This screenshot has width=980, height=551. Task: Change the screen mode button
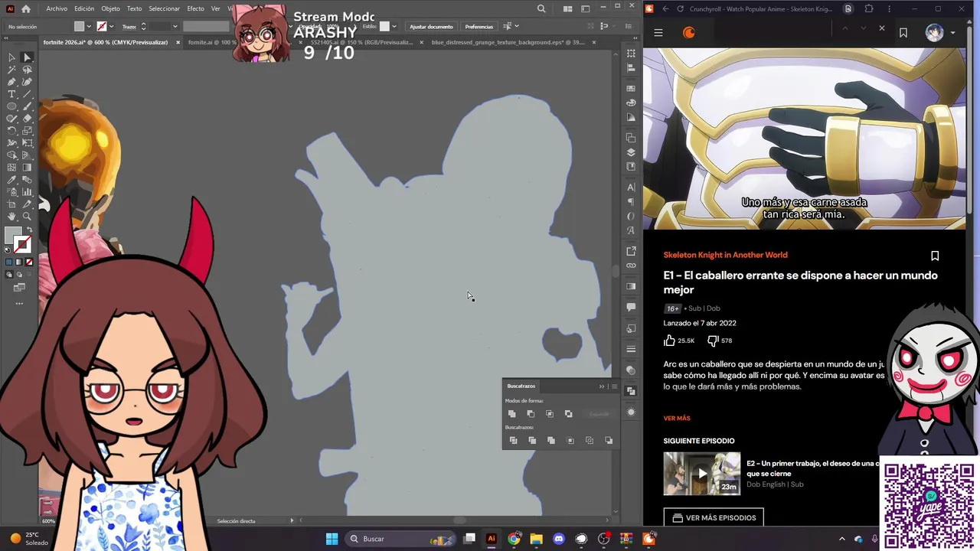click(x=18, y=288)
